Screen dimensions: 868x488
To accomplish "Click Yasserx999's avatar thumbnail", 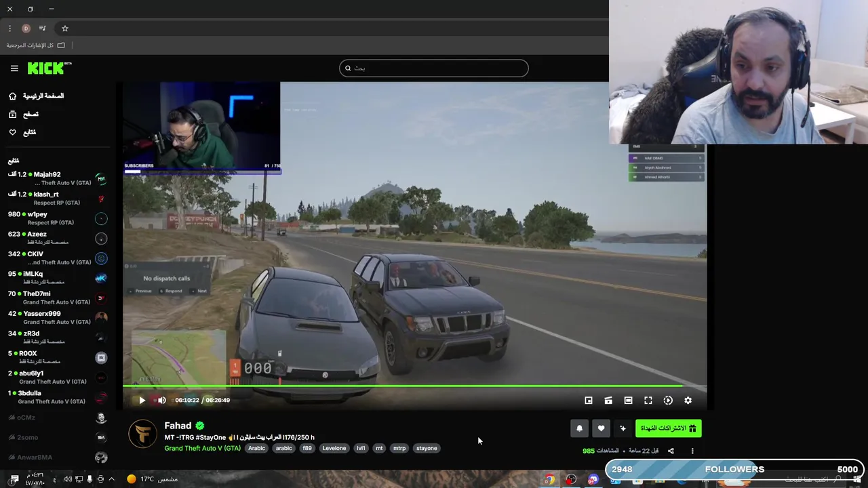I will coord(101,318).
